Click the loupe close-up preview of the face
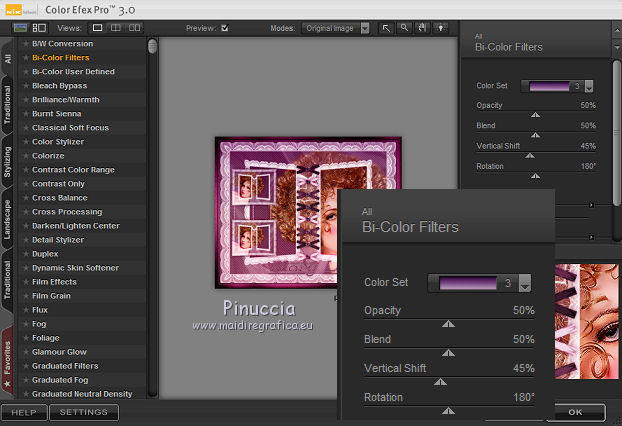Viewport: 622px width, 426px height. click(x=587, y=321)
